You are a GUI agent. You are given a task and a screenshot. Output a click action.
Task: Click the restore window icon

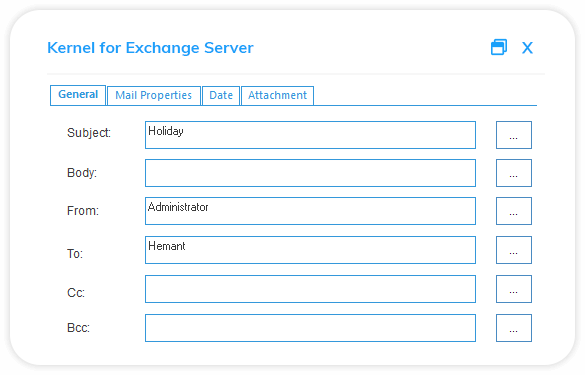tap(499, 47)
